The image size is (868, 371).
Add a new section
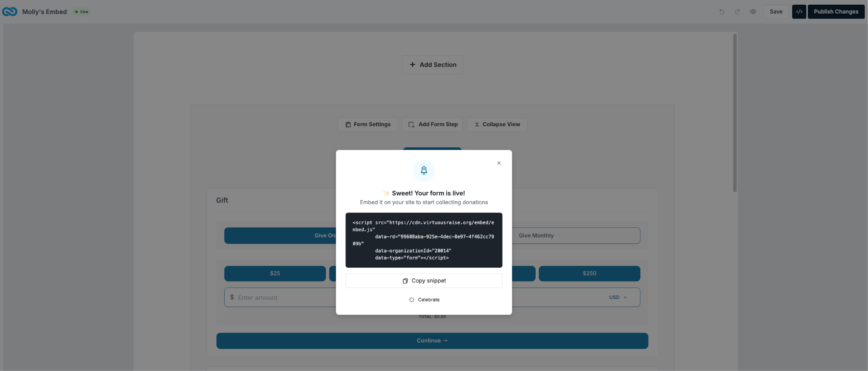432,65
